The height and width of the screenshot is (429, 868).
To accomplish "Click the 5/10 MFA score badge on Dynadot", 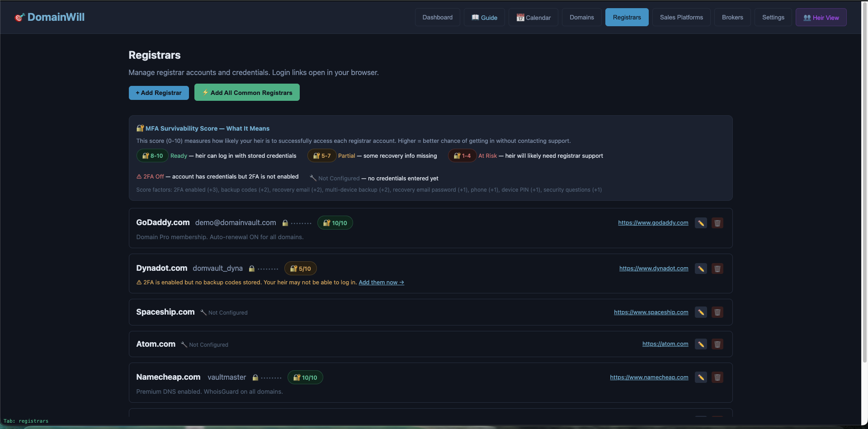I will coord(300,268).
